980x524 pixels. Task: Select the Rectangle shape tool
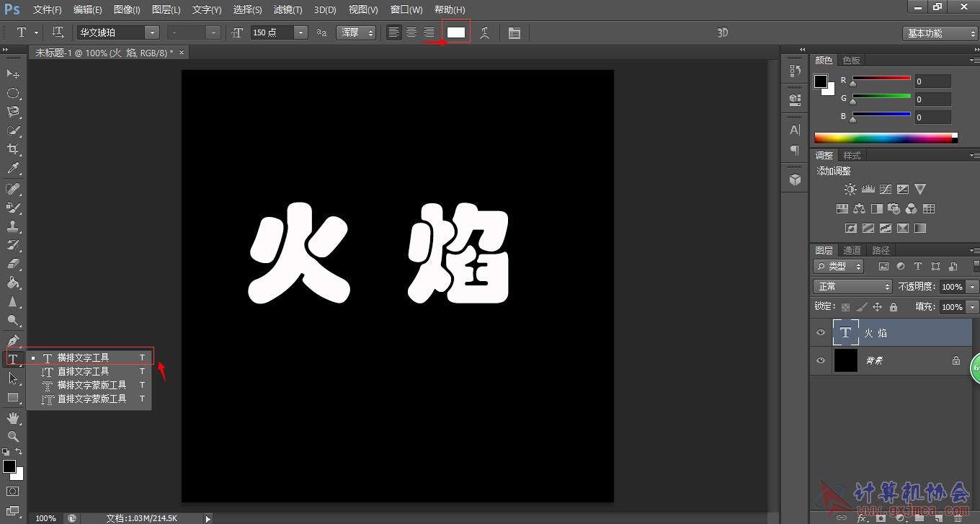pyautogui.click(x=13, y=397)
